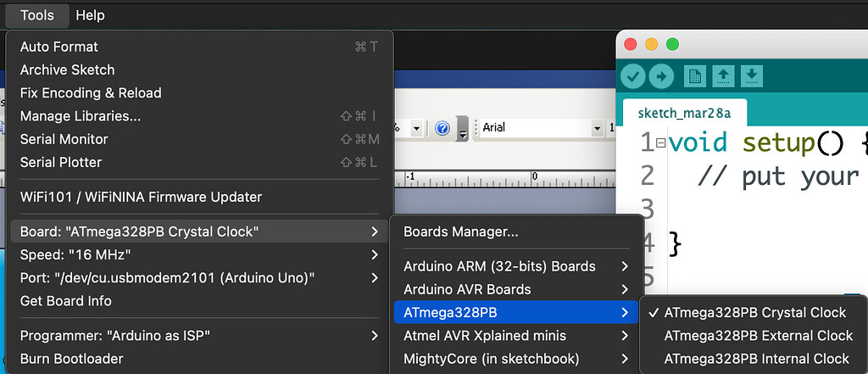Expand the Speed 16 MHz submenu

(x=75, y=254)
